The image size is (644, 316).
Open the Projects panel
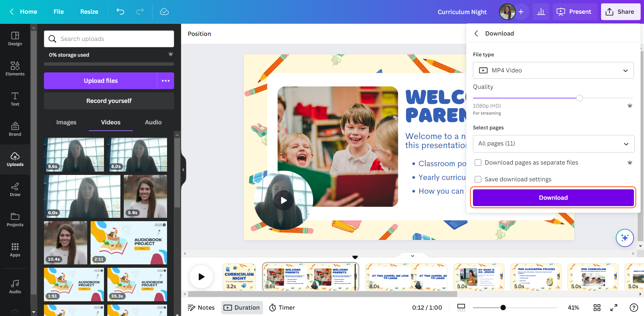(15, 220)
